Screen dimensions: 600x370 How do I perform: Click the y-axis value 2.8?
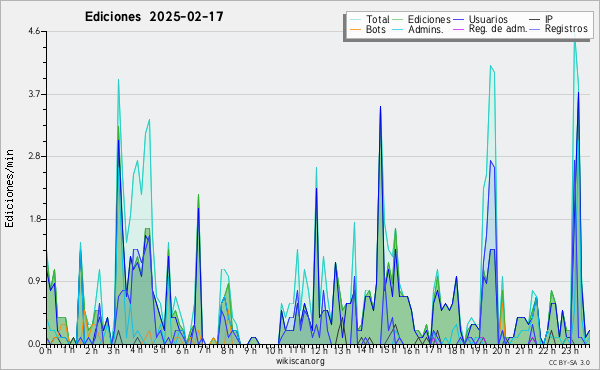34,156
